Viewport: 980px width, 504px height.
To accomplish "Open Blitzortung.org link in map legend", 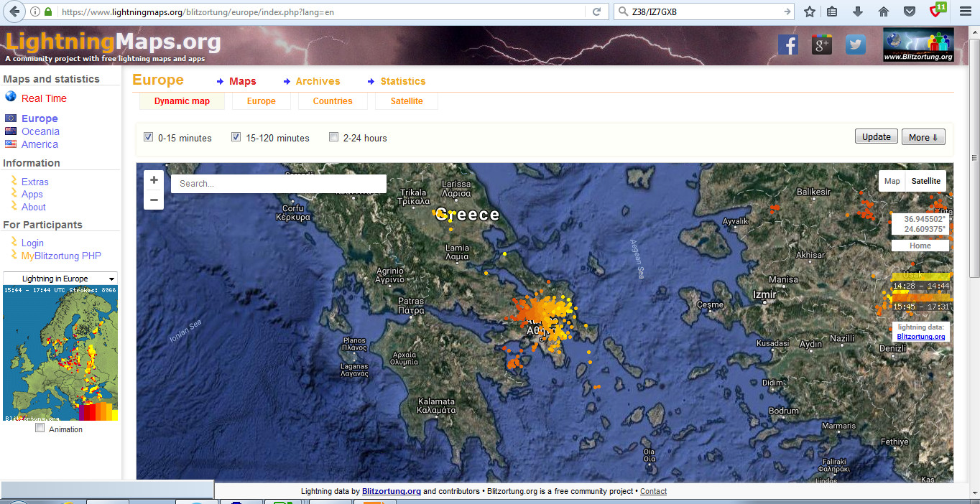I will pos(921,336).
